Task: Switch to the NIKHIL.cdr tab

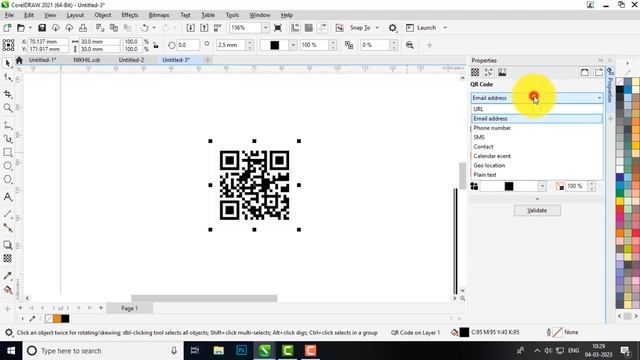Action: coord(87,60)
